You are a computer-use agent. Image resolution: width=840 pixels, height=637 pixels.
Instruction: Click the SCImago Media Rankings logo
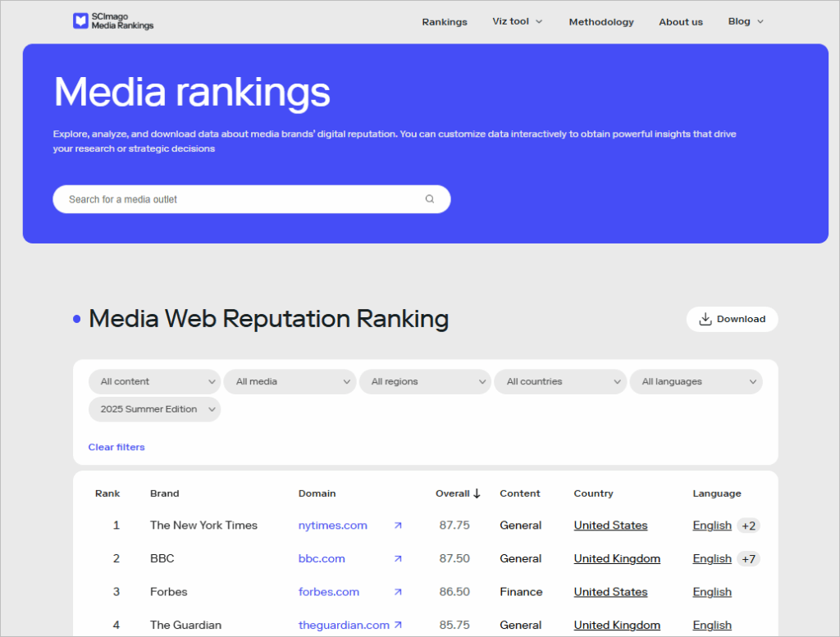113,21
